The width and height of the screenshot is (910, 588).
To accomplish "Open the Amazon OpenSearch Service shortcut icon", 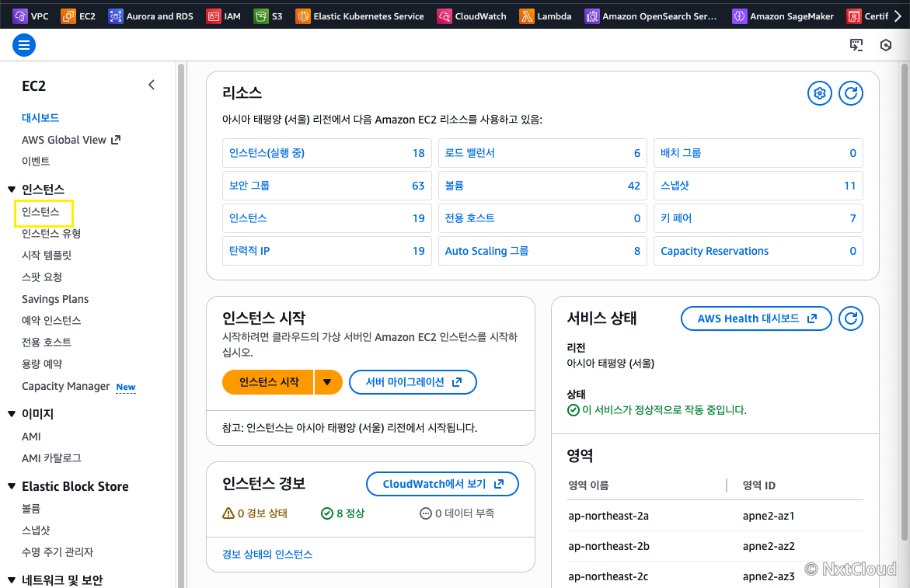I will 592,16.
